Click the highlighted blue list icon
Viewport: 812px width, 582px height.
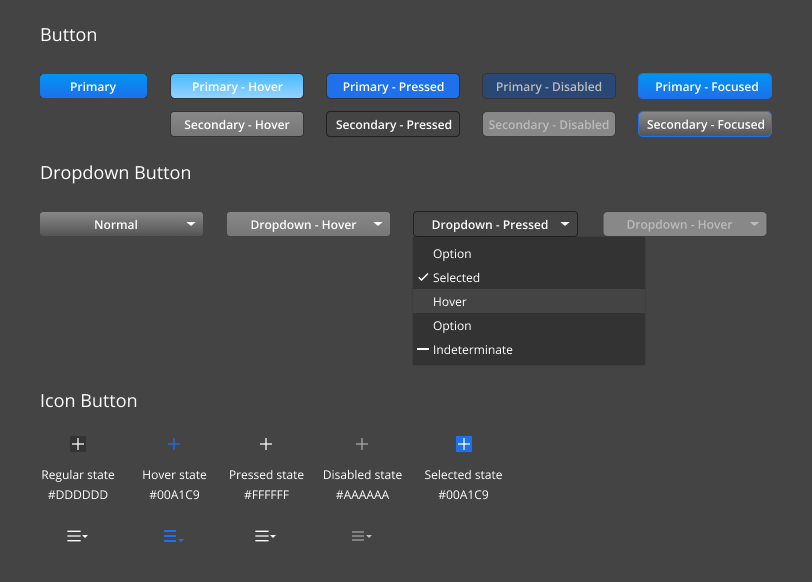pos(173,536)
